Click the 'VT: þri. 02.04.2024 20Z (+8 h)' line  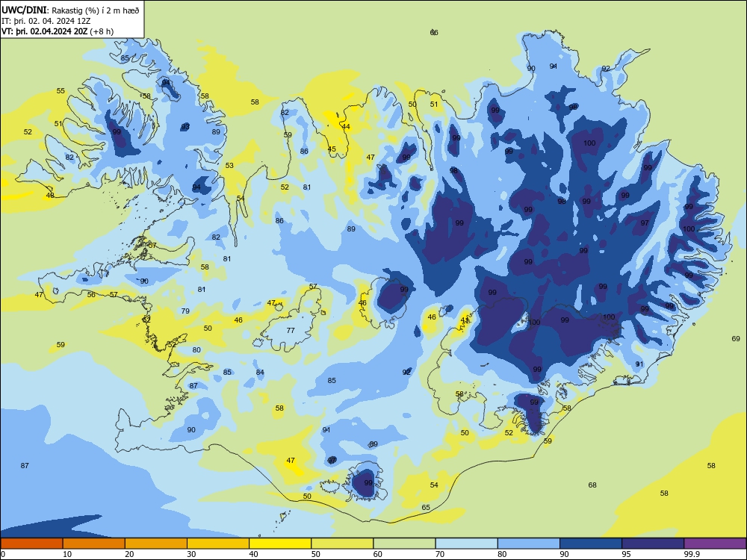[58, 31]
